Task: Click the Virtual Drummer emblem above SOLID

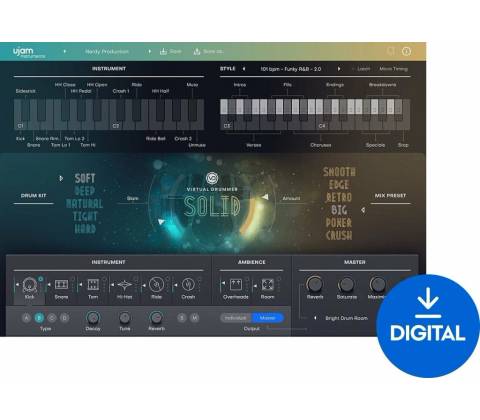Action: click(212, 178)
